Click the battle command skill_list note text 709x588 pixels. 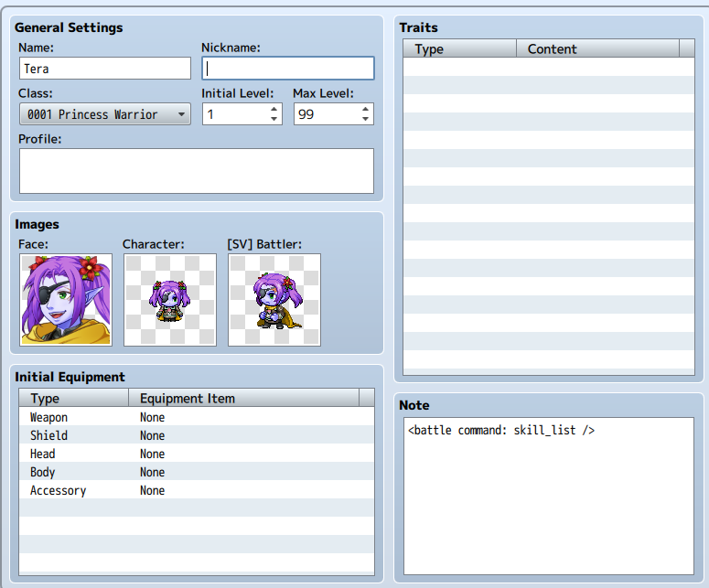[x=501, y=431]
